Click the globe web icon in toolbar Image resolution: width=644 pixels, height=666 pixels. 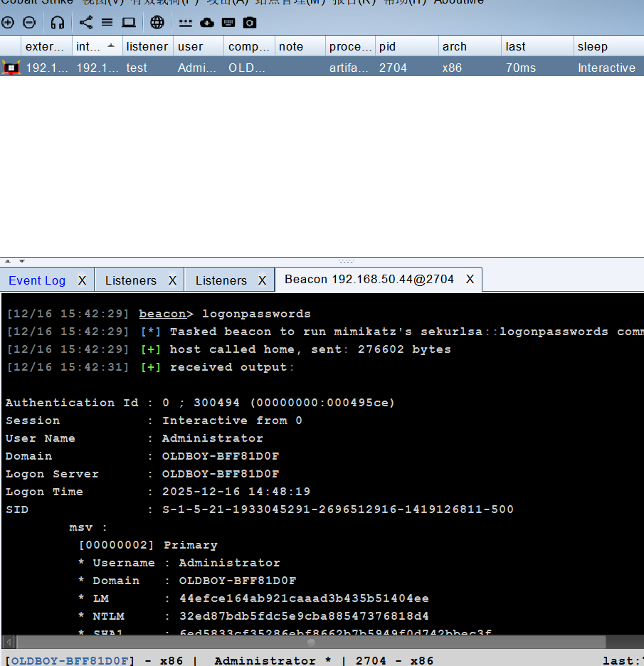[157, 23]
